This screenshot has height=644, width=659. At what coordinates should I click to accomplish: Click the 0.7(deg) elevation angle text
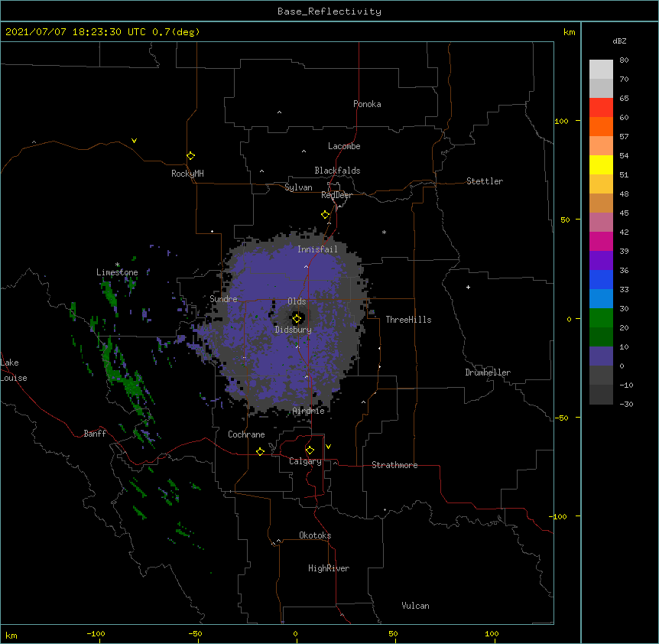pyautogui.click(x=176, y=32)
